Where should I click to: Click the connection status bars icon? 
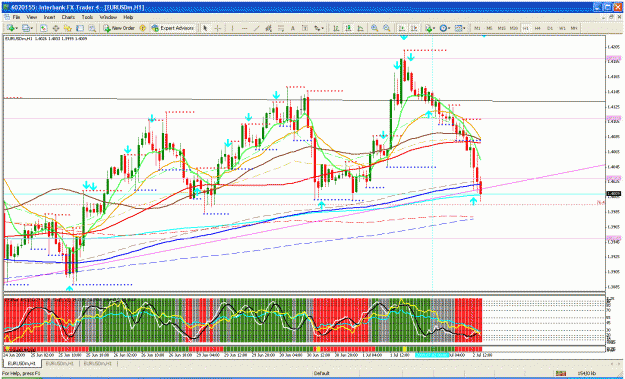[x=561, y=373]
